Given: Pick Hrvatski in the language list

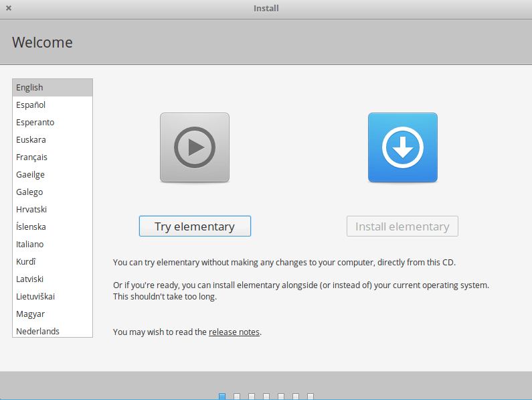Looking at the screenshot, I should pyautogui.click(x=53, y=209).
